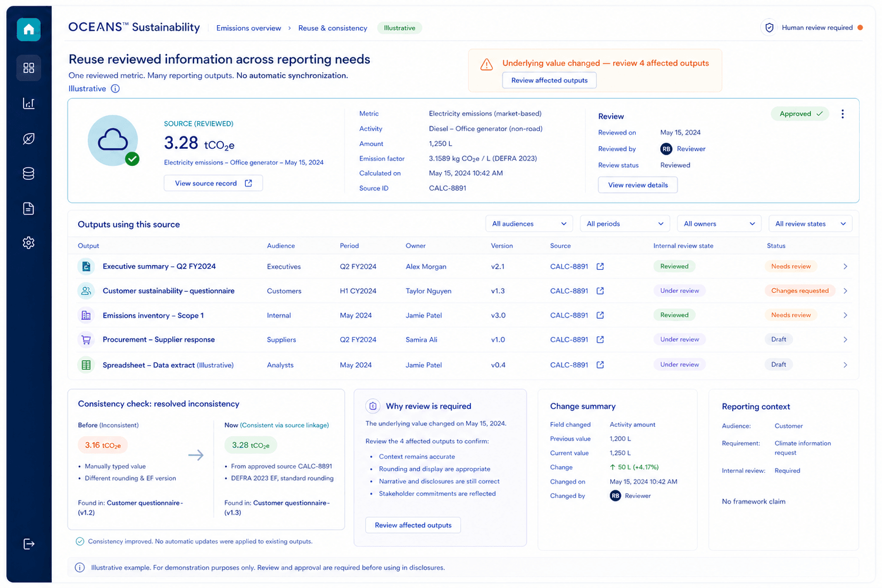This screenshot has width=882, height=588.
Task: Open the dashboard grid icon in sidebar
Action: coord(29,68)
